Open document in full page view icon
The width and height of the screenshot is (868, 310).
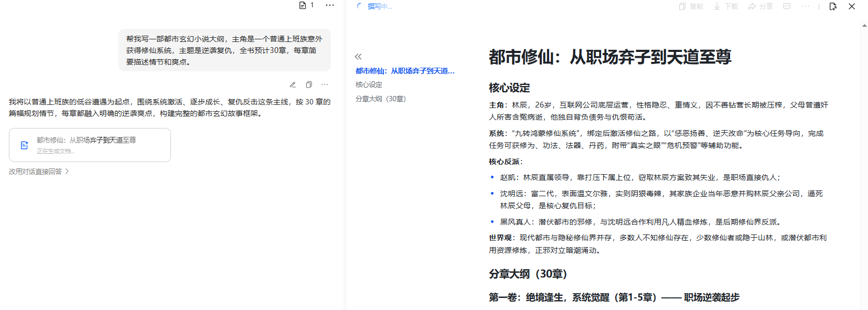(x=833, y=6)
